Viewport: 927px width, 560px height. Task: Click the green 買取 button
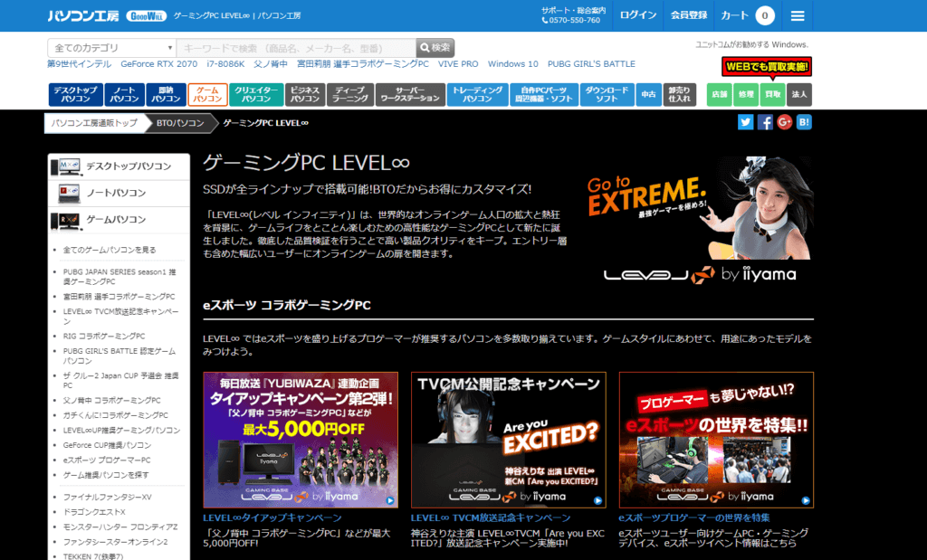(773, 94)
